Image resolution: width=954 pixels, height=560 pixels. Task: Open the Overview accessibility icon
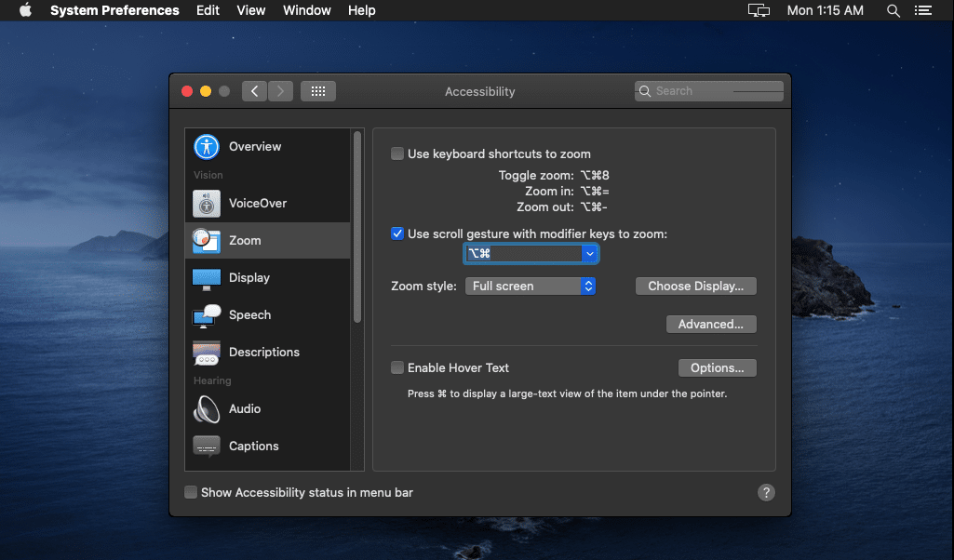pos(206,147)
